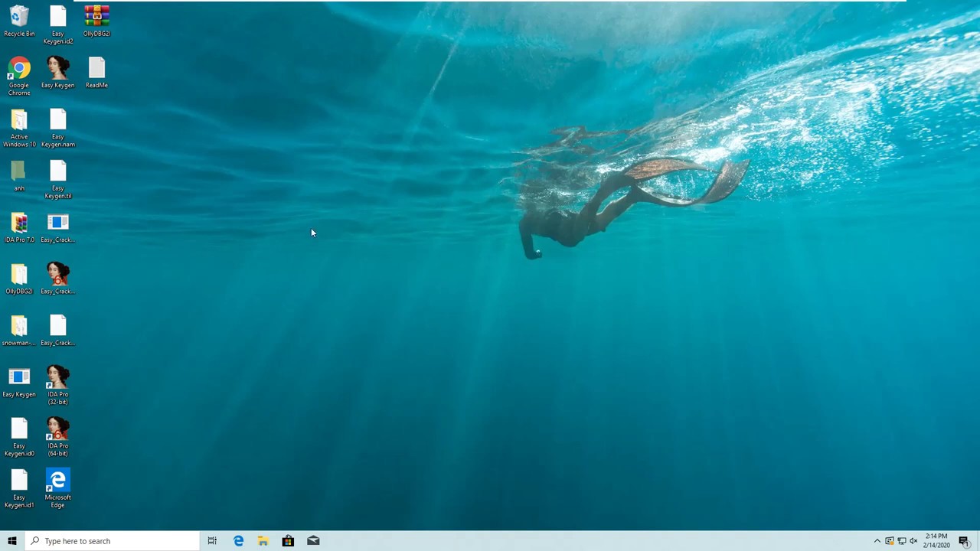The width and height of the screenshot is (980, 551).
Task: Select the ReadMe text file icon
Action: point(96,73)
